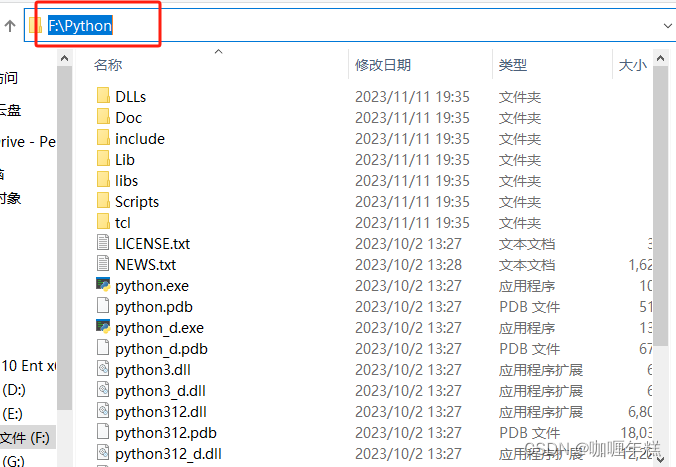This screenshot has height=467, width=676.
Task: Select the libs folder name
Action: click(x=126, y=181)
